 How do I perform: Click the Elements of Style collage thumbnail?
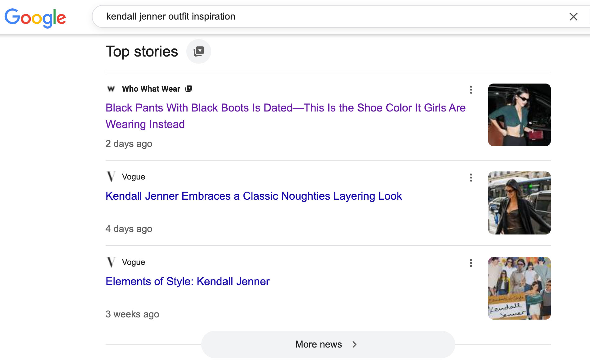(x=519, y=288)
